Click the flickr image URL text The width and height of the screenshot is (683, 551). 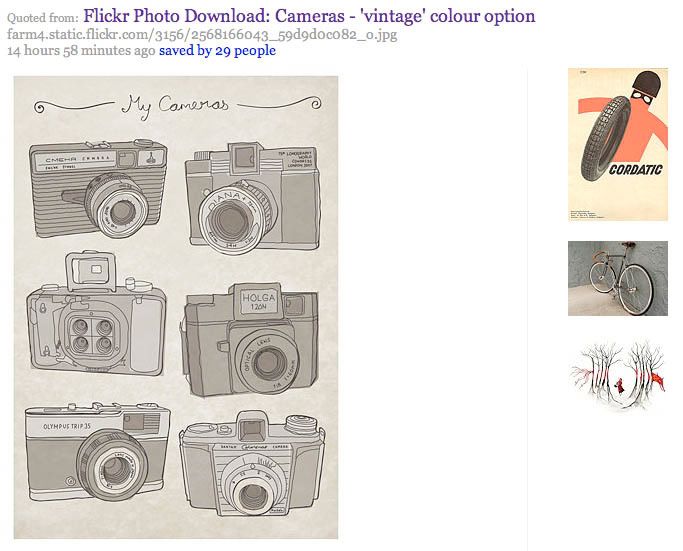(x=202, y=34)
